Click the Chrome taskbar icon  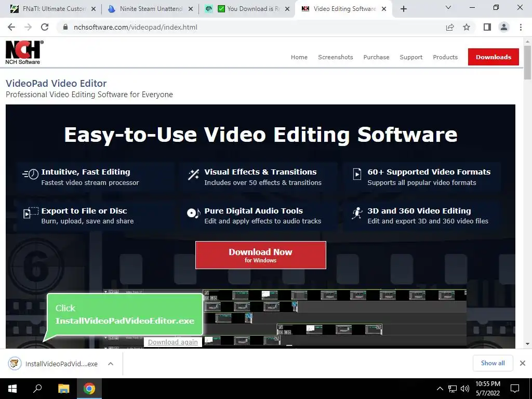(x=89, y=389)
